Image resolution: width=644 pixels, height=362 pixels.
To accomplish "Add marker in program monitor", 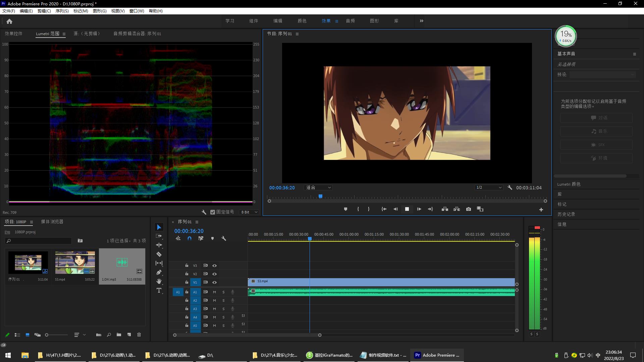I will pos(345,209).
